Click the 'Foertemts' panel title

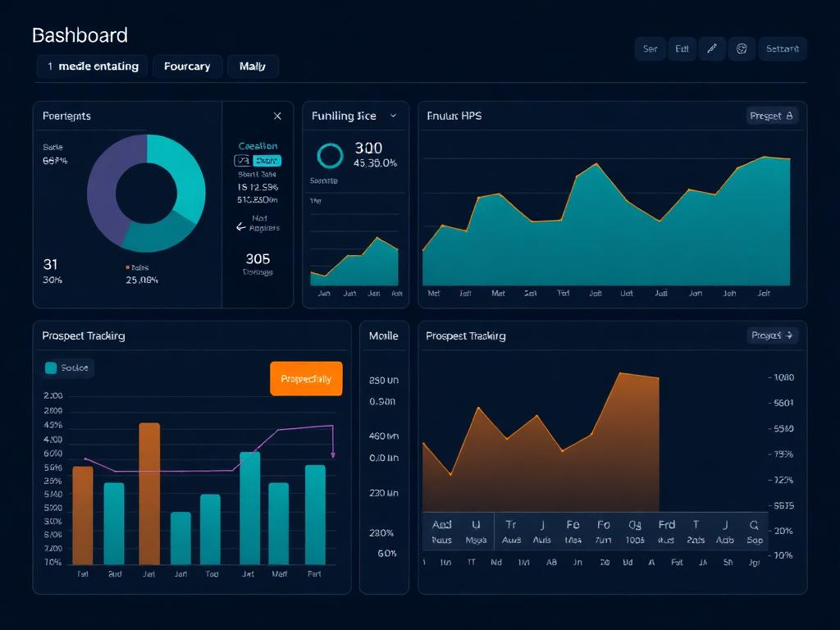66,116
